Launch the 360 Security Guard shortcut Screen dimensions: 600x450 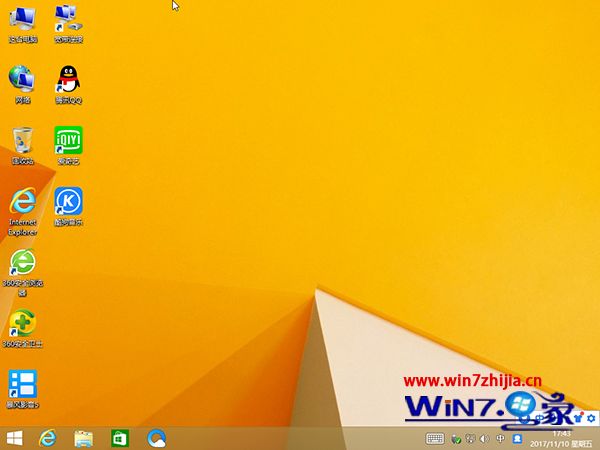pyautogui.click(x=22, y=323)
